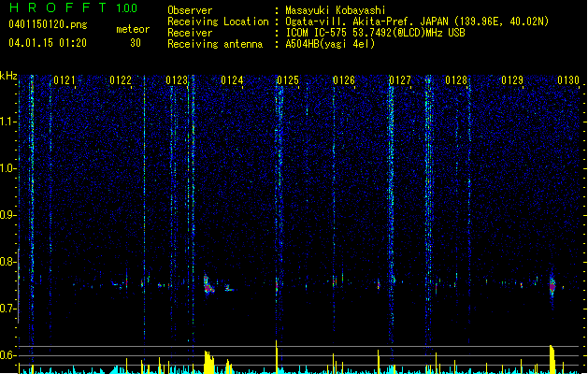Click time marker 0129
Screen dimensions: 588x374
(x=512, y=80)
